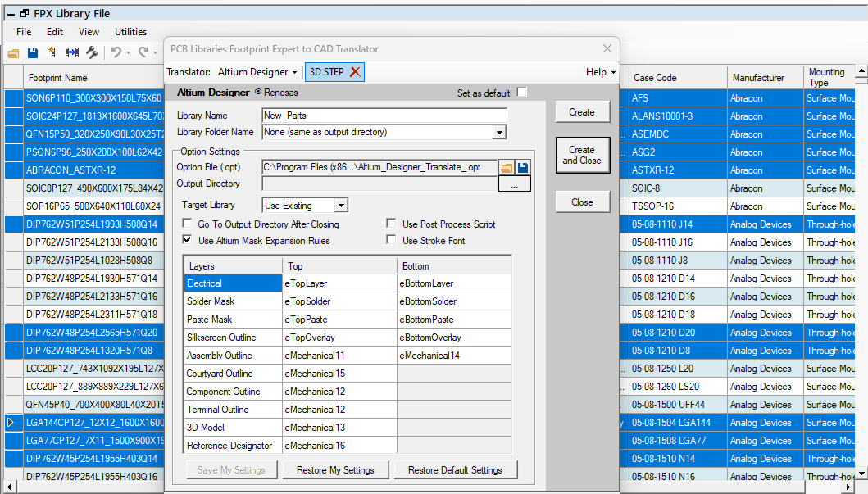Turn on Use Stroke Font
This screenshot has width=868, height=494.
(391, 240)
